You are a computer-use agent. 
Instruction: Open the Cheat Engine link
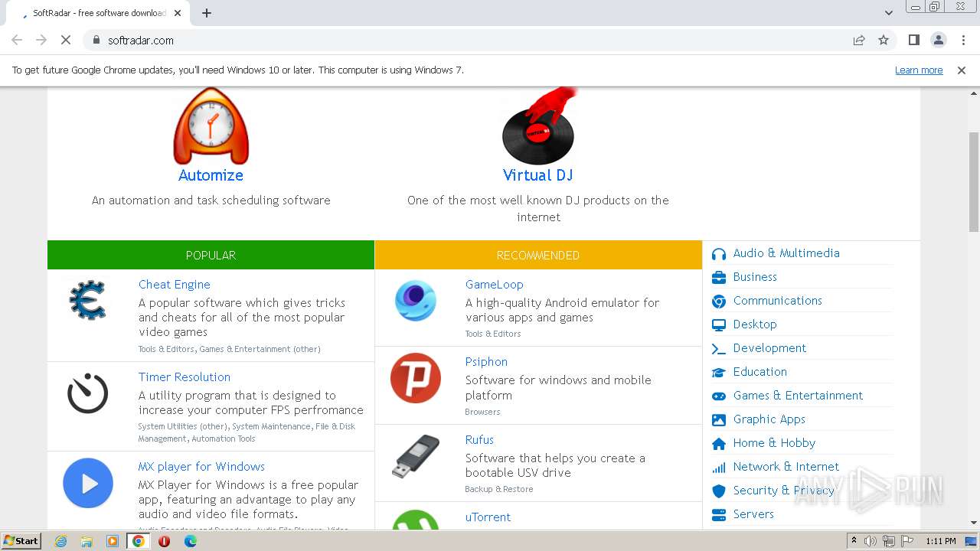tap(175, 284)
